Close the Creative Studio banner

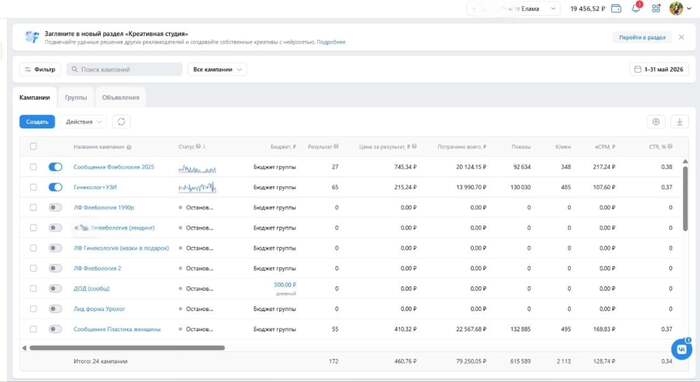(x=681, y=37)
